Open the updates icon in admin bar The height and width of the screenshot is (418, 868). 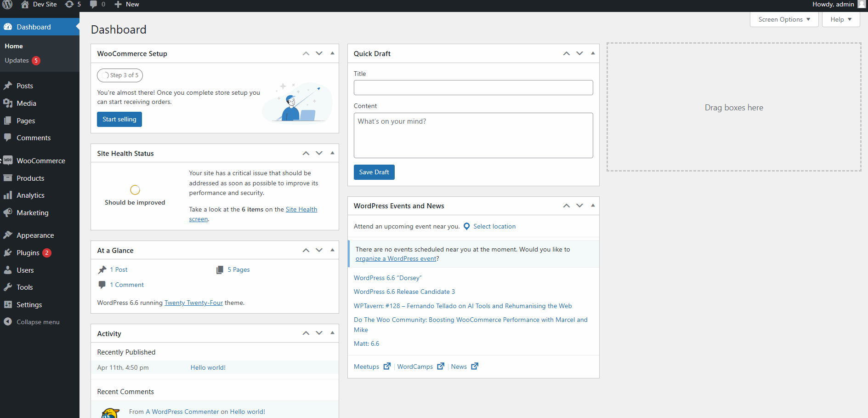pos(69,5)
